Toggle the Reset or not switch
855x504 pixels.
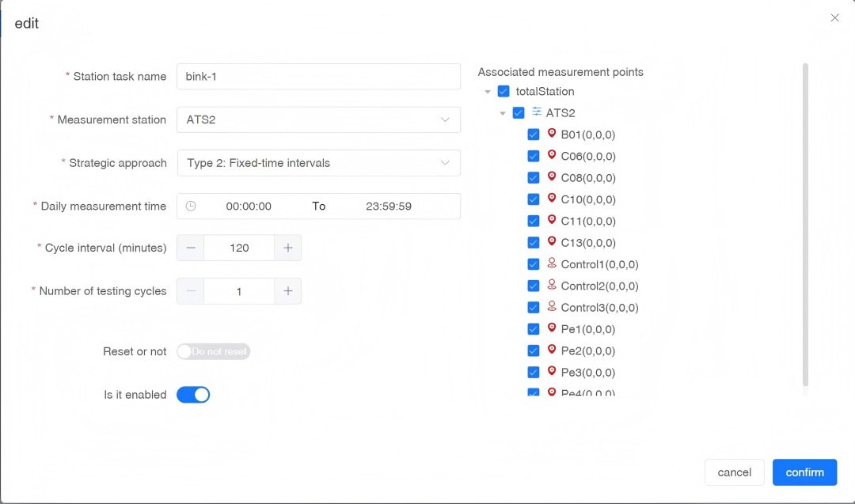[213, 351]
